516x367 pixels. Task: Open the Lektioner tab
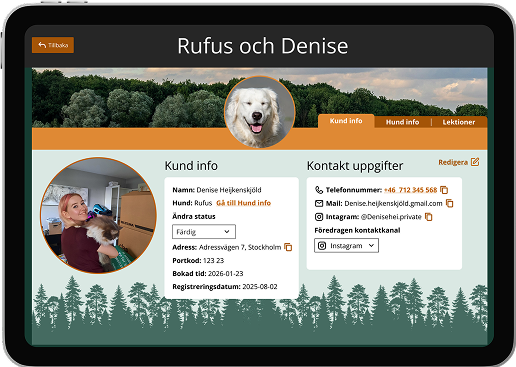tap(459, 122)
